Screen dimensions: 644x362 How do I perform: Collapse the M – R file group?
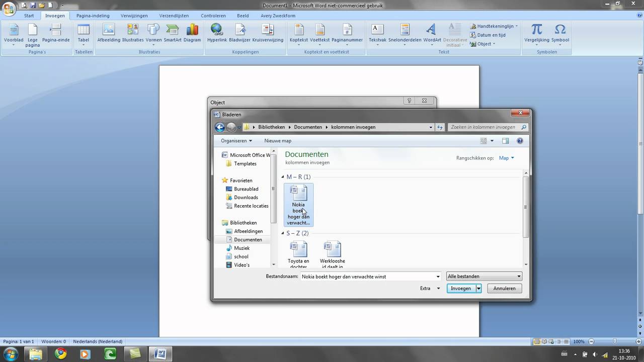click(x=284, y=177)
